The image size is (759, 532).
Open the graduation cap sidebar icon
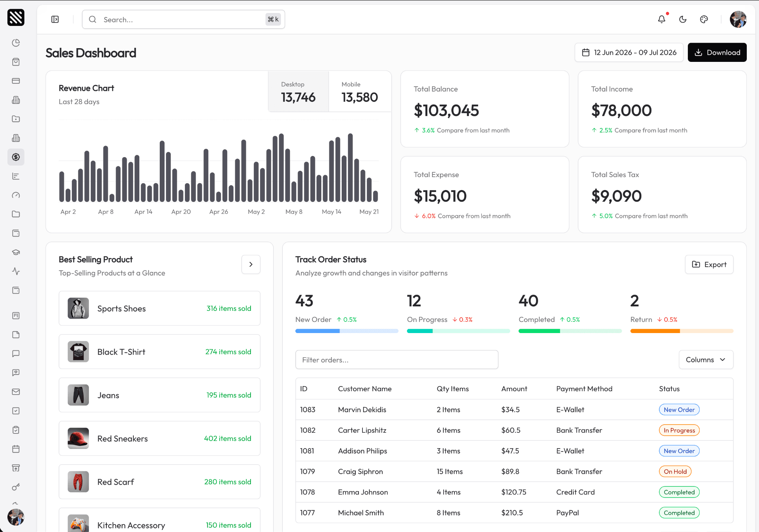[x=16, y=252]
